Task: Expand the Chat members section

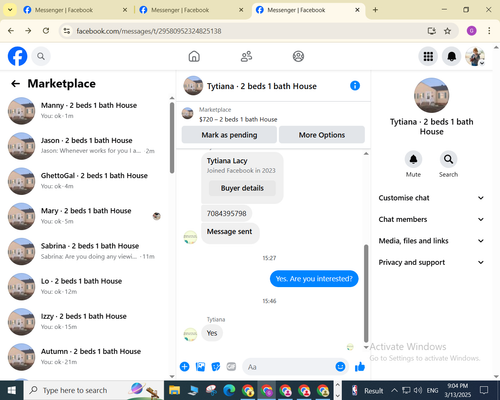Action: (431, 219)
